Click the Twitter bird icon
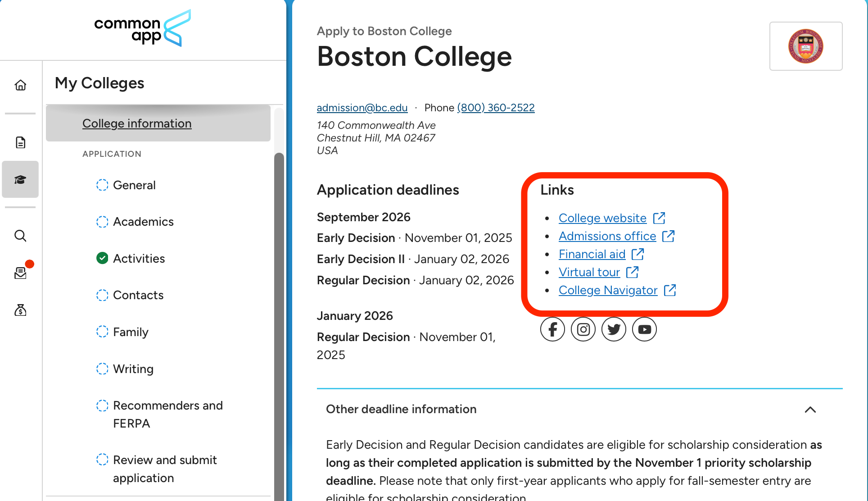The width and height of the screenshot is (868, 501). 614,329
